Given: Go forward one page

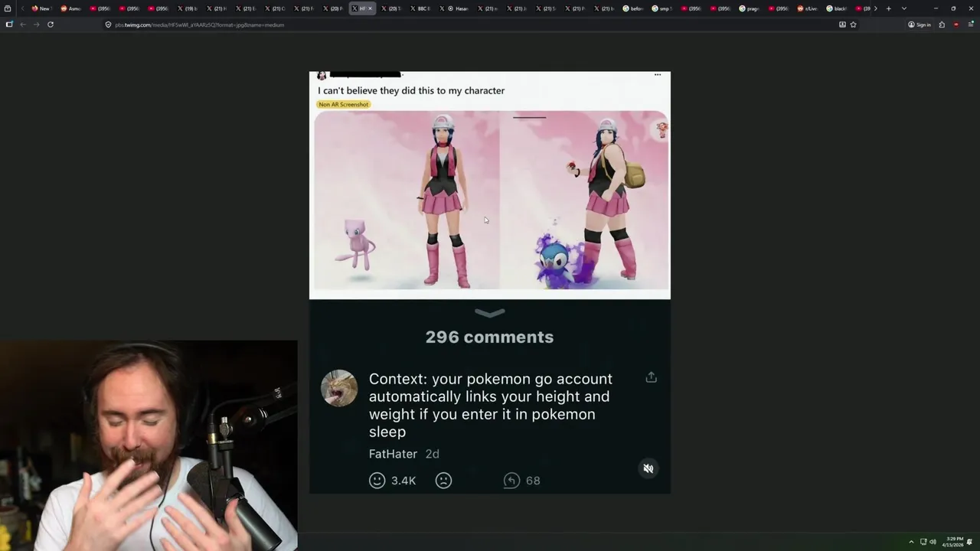Looking at the screenshot, I should (36, 24).
